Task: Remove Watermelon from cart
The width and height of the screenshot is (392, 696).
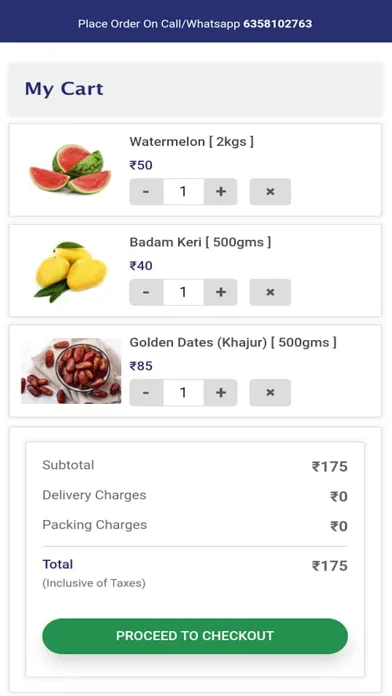Action: pos(270,192)
